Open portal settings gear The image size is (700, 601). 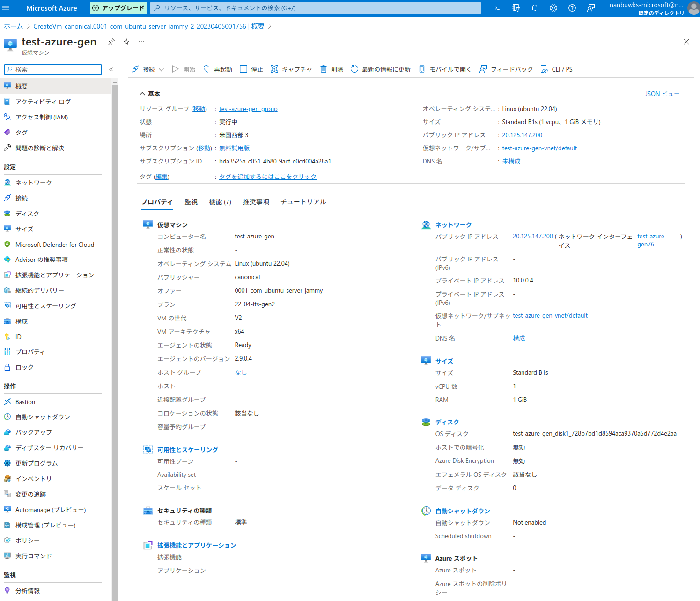553,8
